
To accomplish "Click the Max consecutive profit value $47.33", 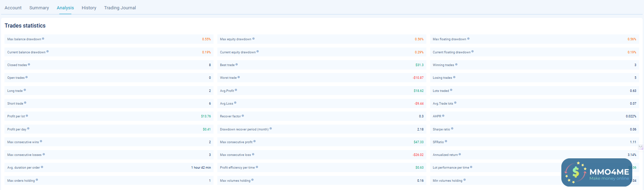I will click(x=418, y=142).
